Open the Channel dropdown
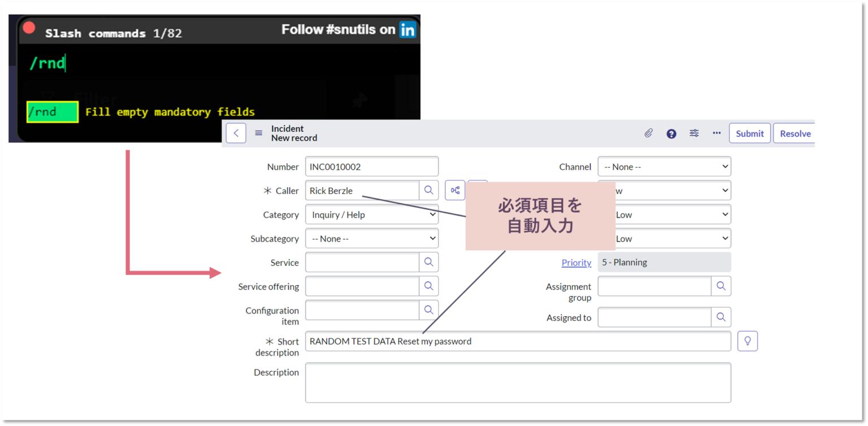 click(x=665, y=166)
